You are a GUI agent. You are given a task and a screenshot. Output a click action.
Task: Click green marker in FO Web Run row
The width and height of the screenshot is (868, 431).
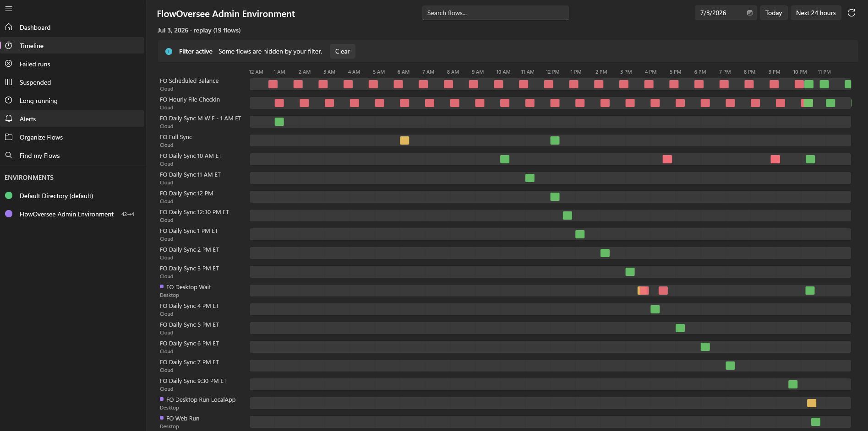[816, 422]
